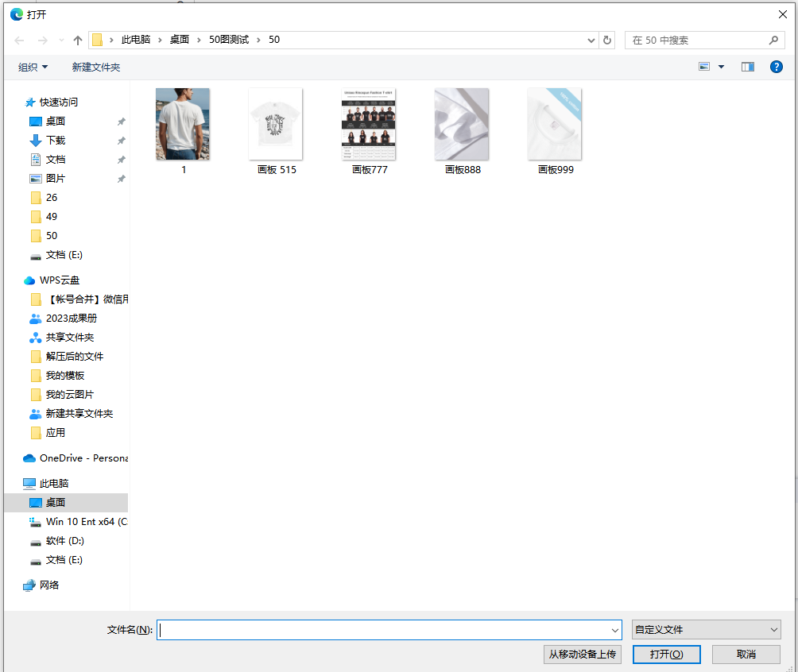This screenshot has height=672, width=798.
Task: Open the 文件名 filename dropdown arrow
Action: pos(614,630)
